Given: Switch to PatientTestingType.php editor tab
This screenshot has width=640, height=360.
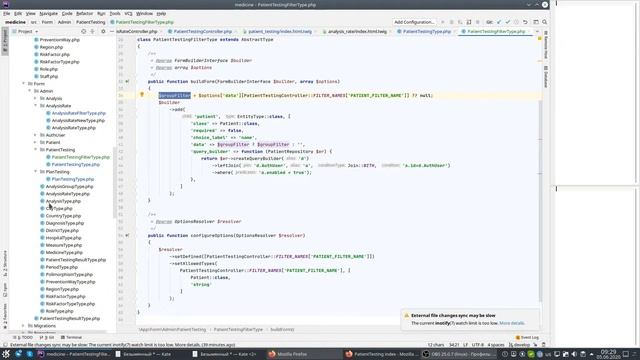Looking at the screenshot, I should pos(424,31).
